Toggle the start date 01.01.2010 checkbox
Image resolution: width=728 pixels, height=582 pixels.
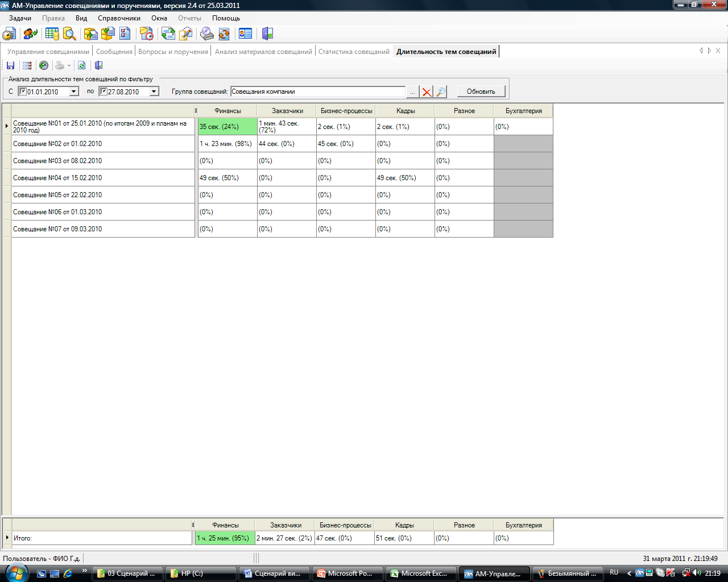pyautogui.click(x=23, y=92)
